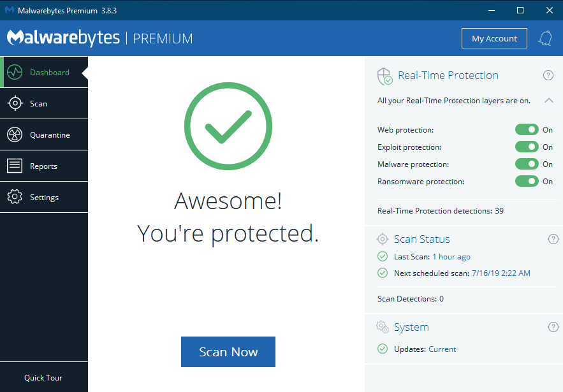563x392 pixels.
Task: Click the Settings gear icon
Action: pos(15,197)
